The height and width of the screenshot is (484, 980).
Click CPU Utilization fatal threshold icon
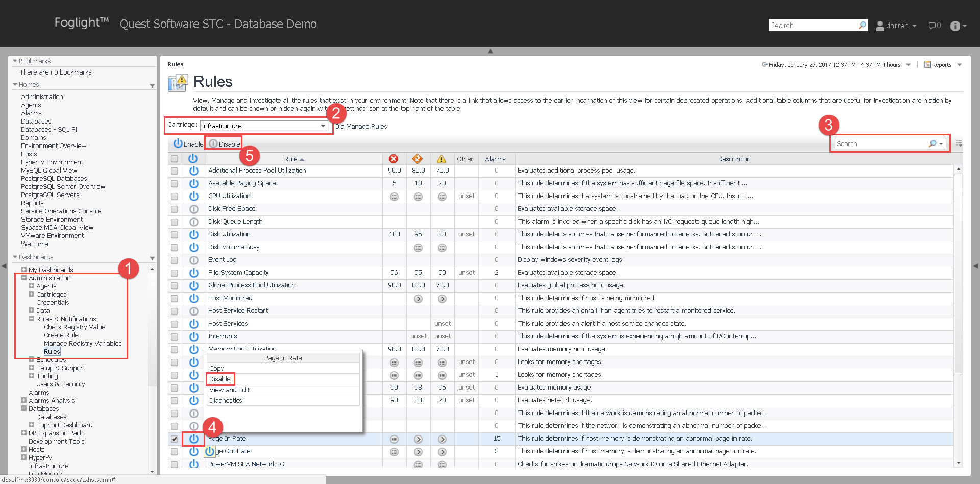[x=394, y=197]
